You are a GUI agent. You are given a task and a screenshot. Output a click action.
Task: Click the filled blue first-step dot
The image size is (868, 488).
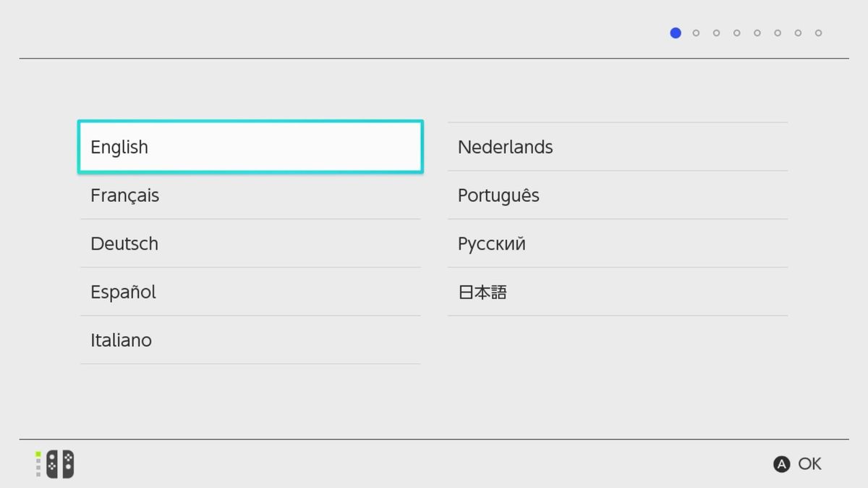[x=676, y=33]
